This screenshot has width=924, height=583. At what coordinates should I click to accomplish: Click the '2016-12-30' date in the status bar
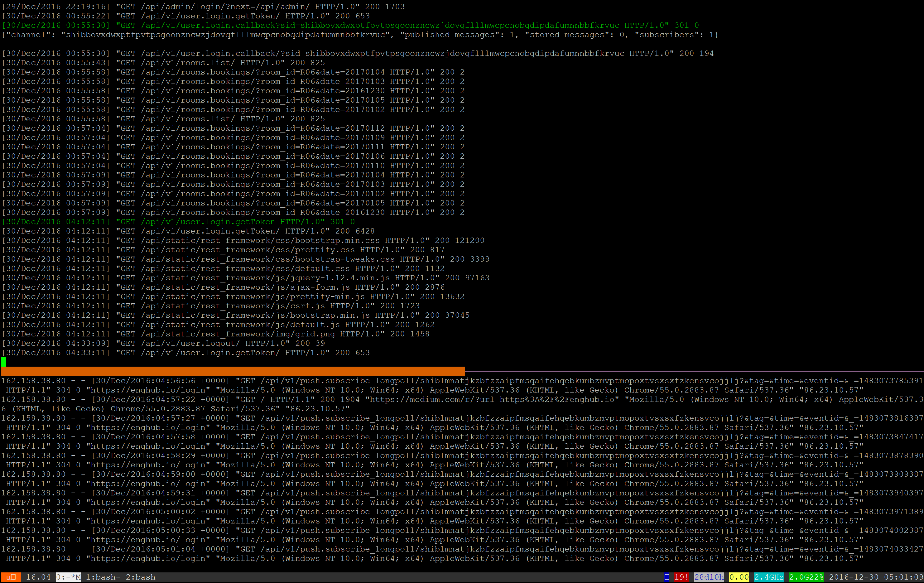(x=854, y=577)
